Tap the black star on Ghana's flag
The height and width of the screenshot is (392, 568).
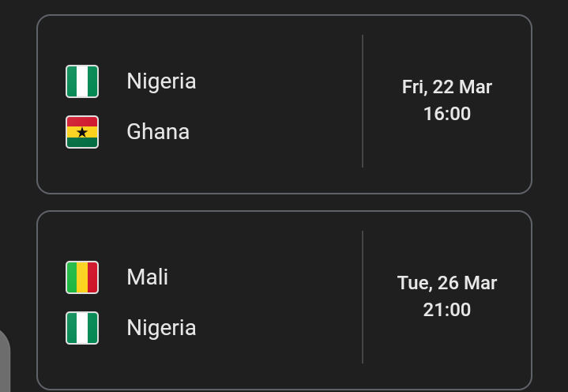click(x=82, y=133)
